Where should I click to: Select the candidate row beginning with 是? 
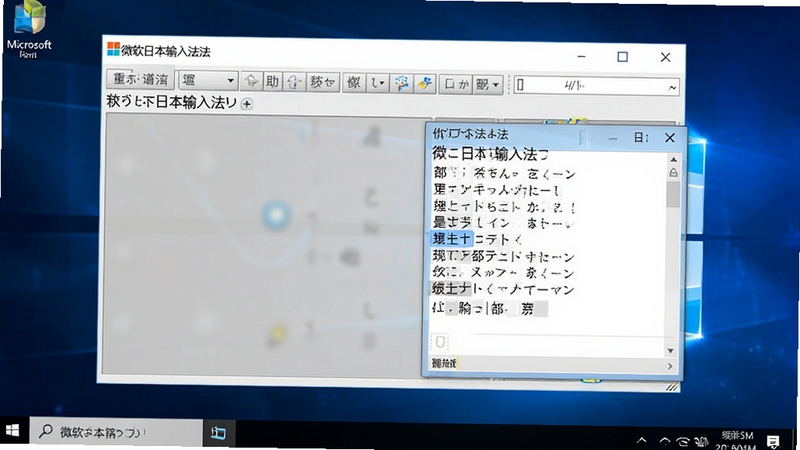click(503, 222)
